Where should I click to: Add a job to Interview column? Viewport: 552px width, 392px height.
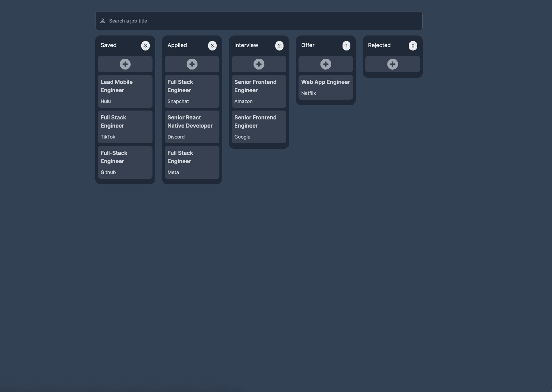pos(259,64)
